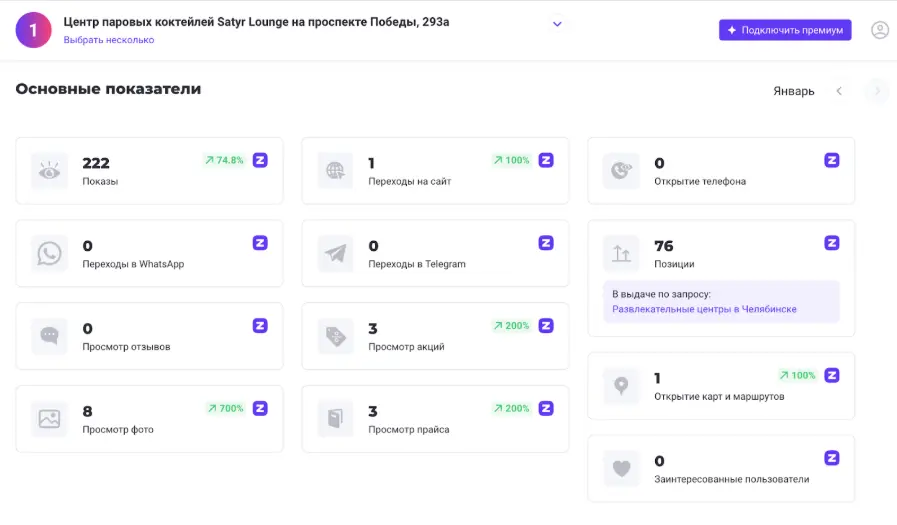Click the WhatsApp icon in the card
897x525 pixels.
click(49, 254)
